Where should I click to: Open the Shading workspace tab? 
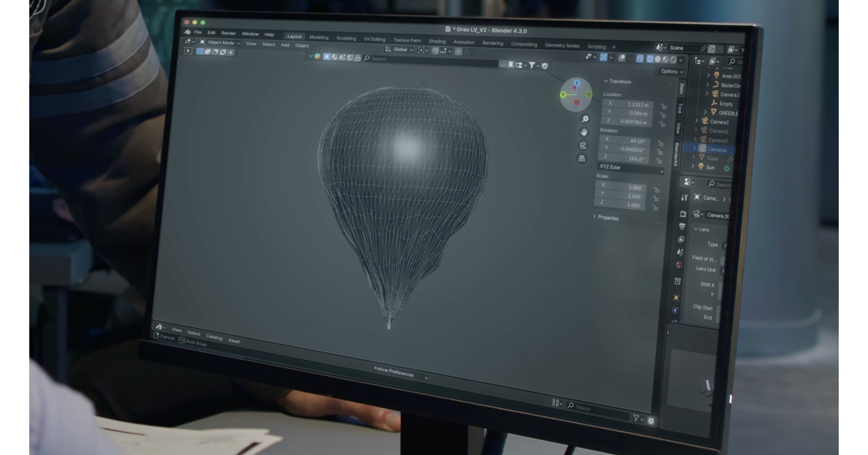437,41
